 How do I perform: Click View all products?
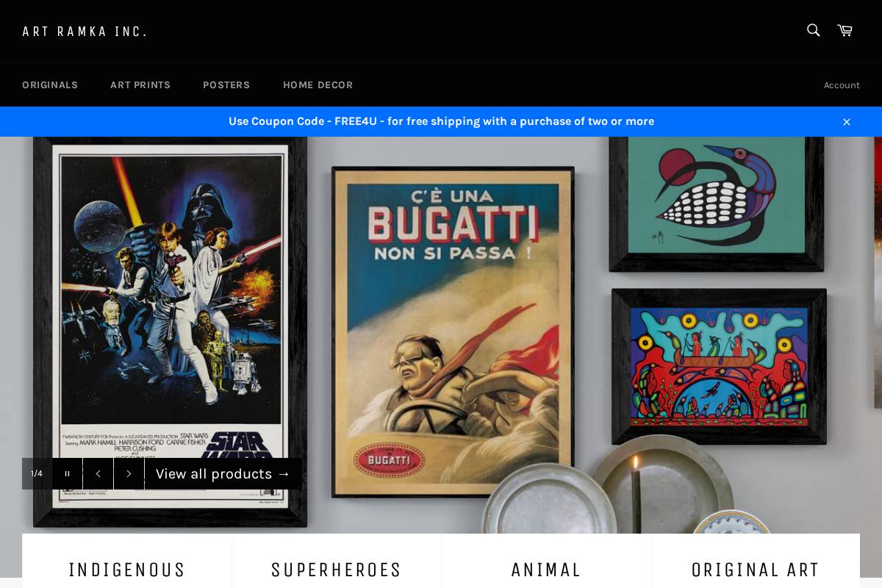(223, 473)
